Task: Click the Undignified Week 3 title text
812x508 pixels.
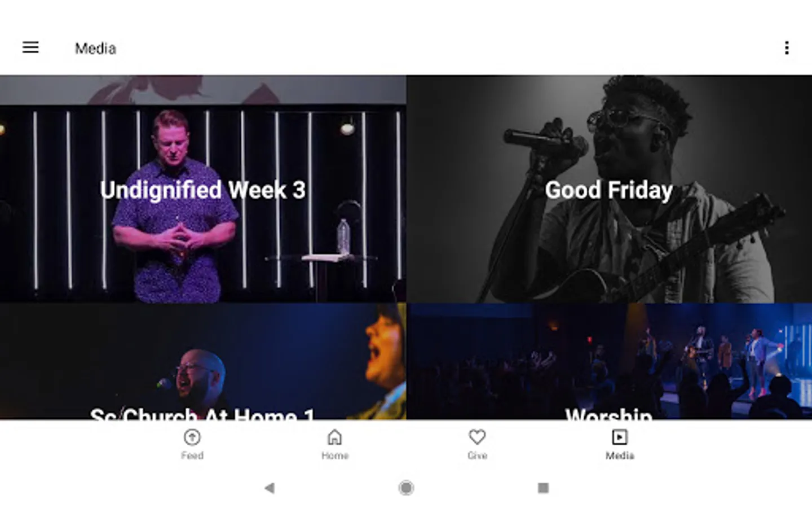Action: [203, 190]
